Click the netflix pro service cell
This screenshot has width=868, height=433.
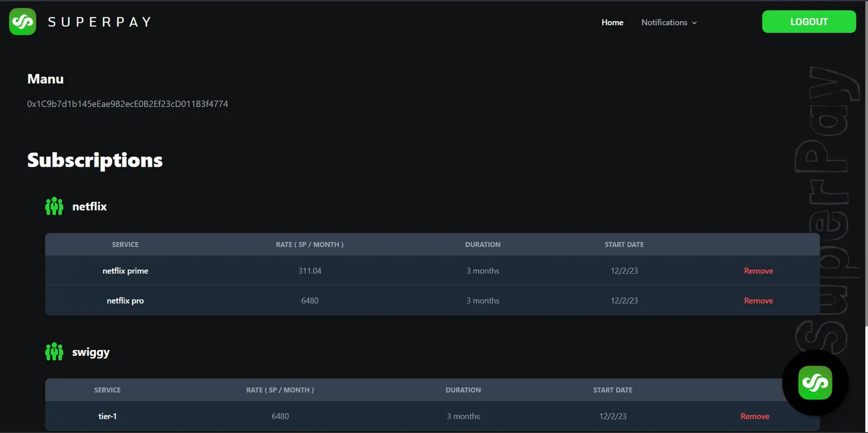point(125,301)
